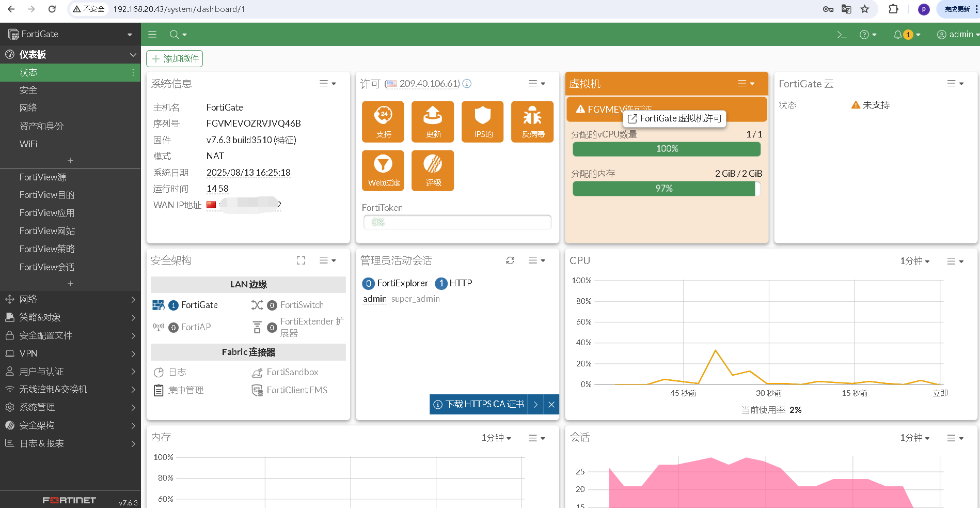Image resolution: width=980 pixels, height=508 pixels.
Task: Click the vCPU allocation 100% bar
Action: [667, 149]
